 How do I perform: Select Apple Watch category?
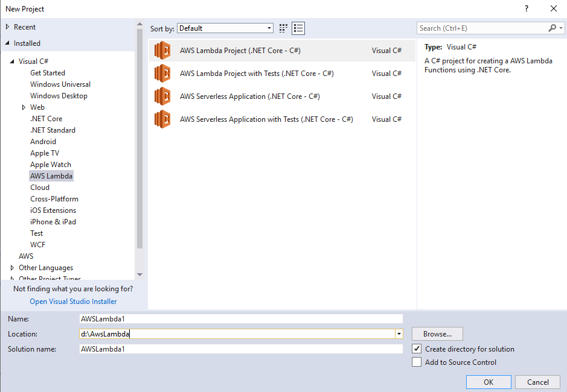pyautogui.click(x=51, y=165)
